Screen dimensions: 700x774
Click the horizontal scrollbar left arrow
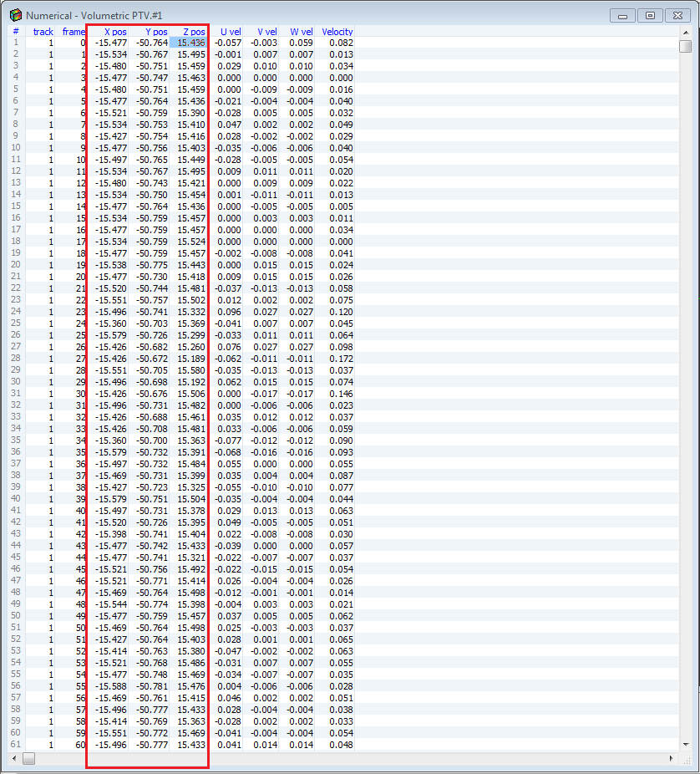(x=14, y=758)
